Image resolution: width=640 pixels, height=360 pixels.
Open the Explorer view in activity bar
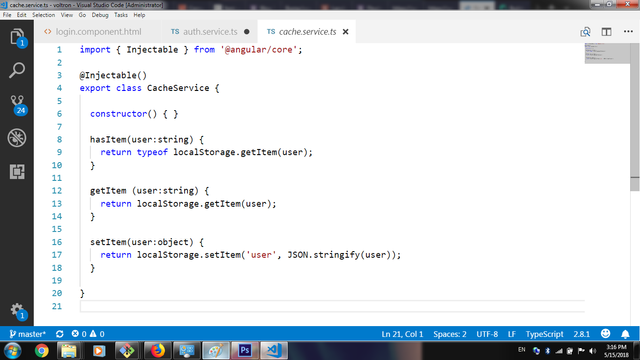[17, 37]
